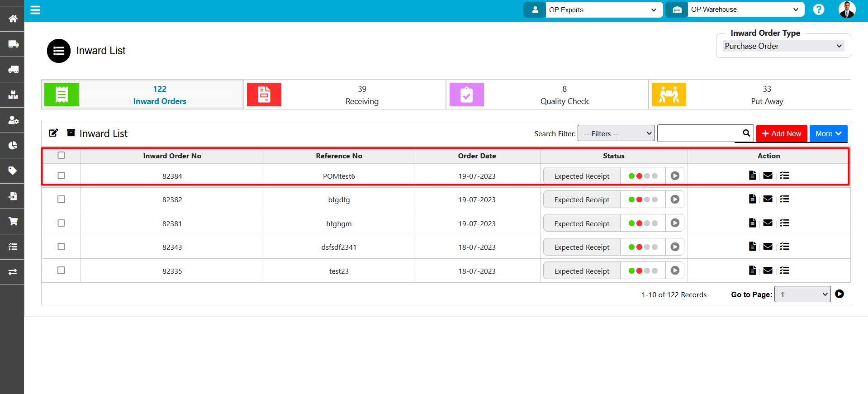Click envelope mail icon for order 82382
This screenshot has height=394, width=868.
coord(768,199)
